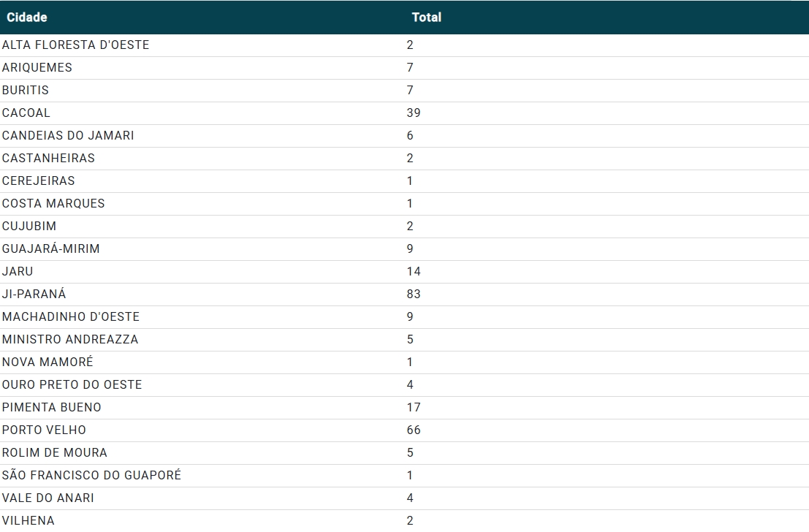Select the GUAJARÁ-MIRIM city cell
This screenshot has width=809, height=532.
coord(51,249)
